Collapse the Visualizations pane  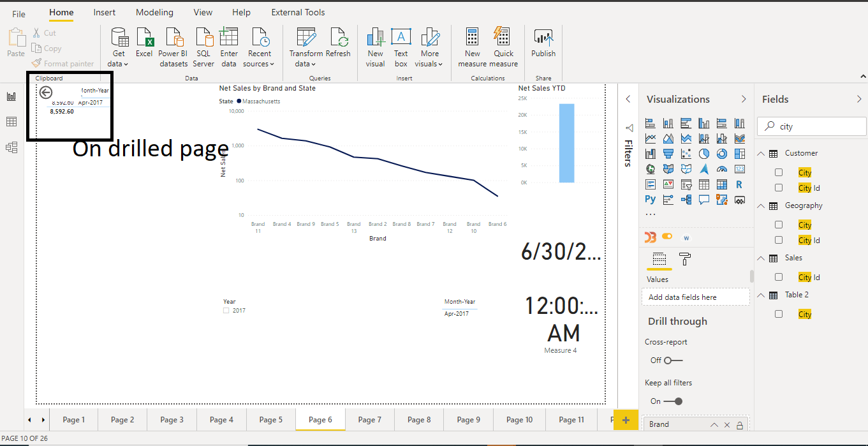click(744, 99)
